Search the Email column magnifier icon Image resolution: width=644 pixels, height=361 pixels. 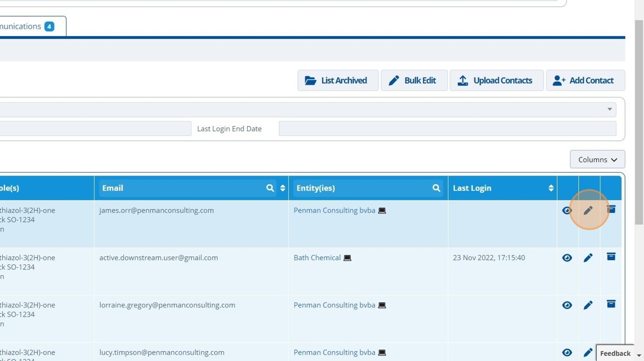[x=270, y=188]
